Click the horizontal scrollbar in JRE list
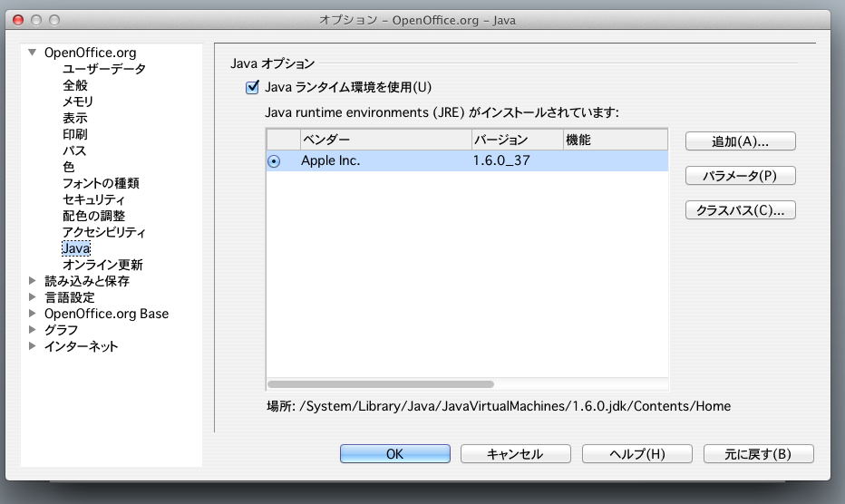 pos(381,384)
